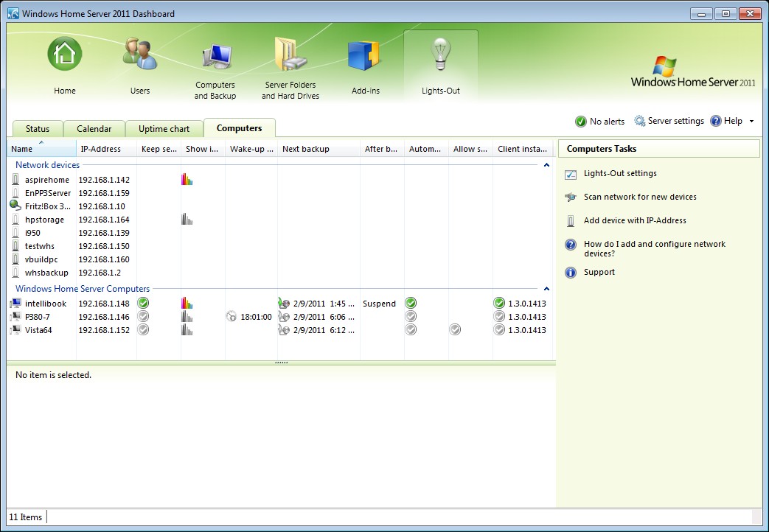
Task: Sort by the After b... column header
Action: click(382, 149)
